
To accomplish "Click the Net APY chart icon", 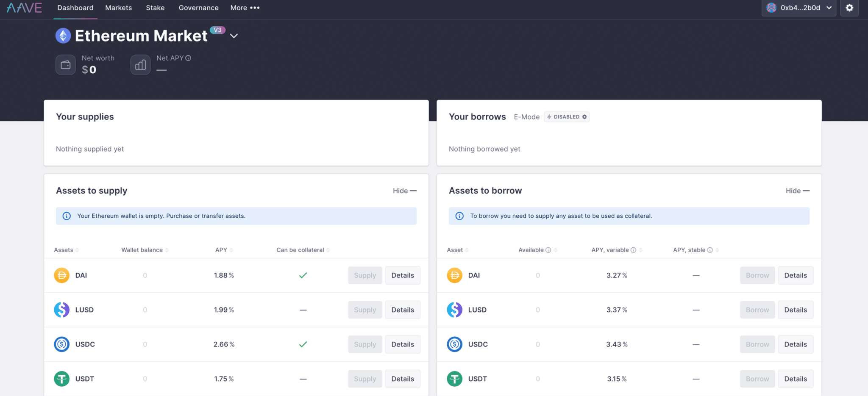I will coord(140,64).
